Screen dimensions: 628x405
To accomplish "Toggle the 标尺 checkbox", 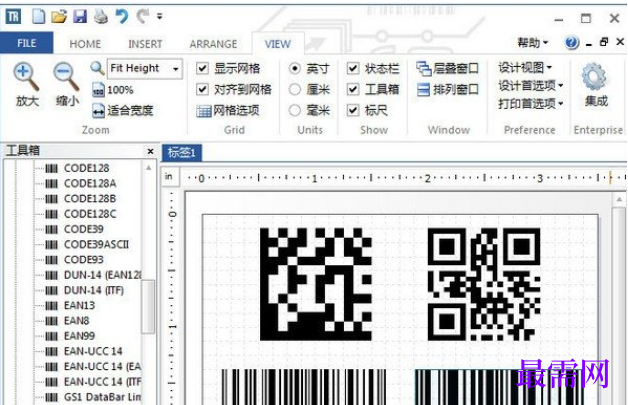I will tap(353, 110).
